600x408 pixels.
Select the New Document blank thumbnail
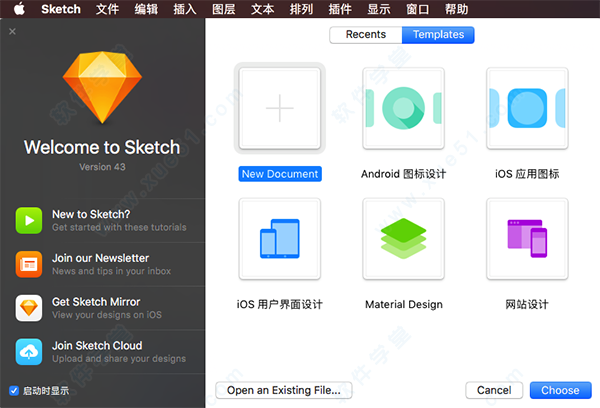tap(280, 108)
